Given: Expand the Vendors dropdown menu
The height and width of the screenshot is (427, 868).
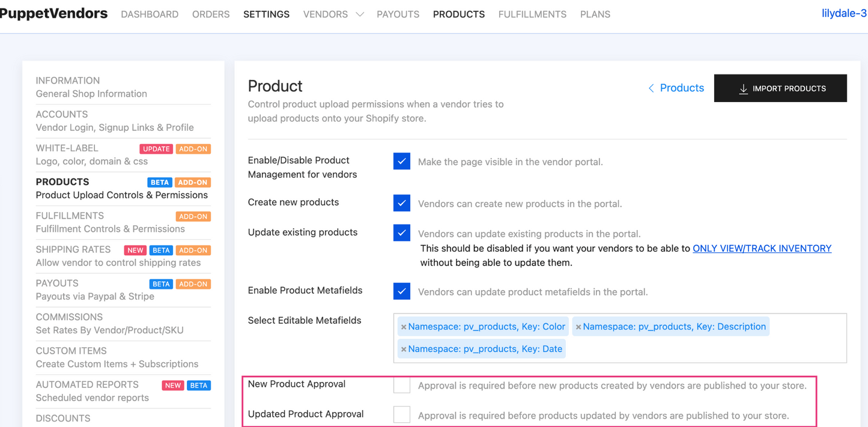Looking at the screenshot, I should pyautogui.click(x=360, y=14).
